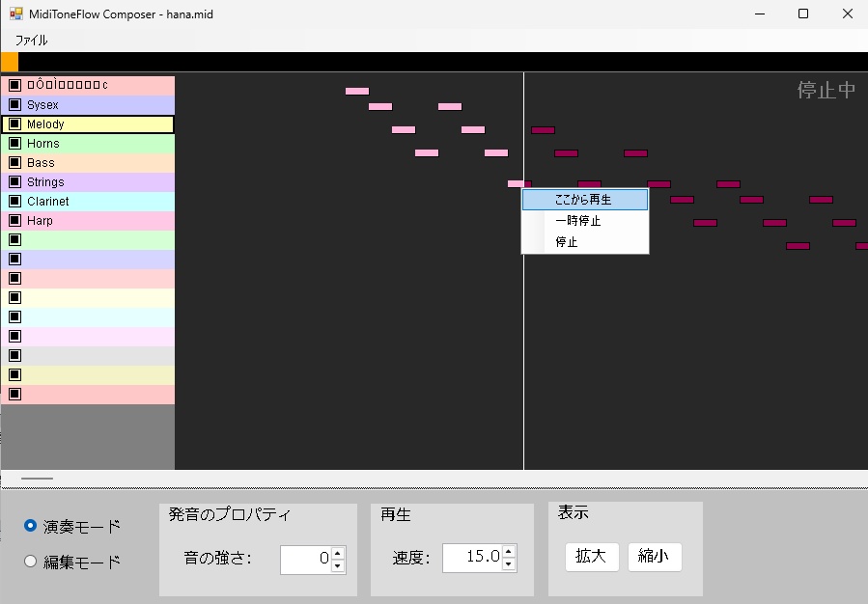The width and height of the screenshot is (868, 604).
Task: Click inside the 速度 value field
Action: [473, 557]
